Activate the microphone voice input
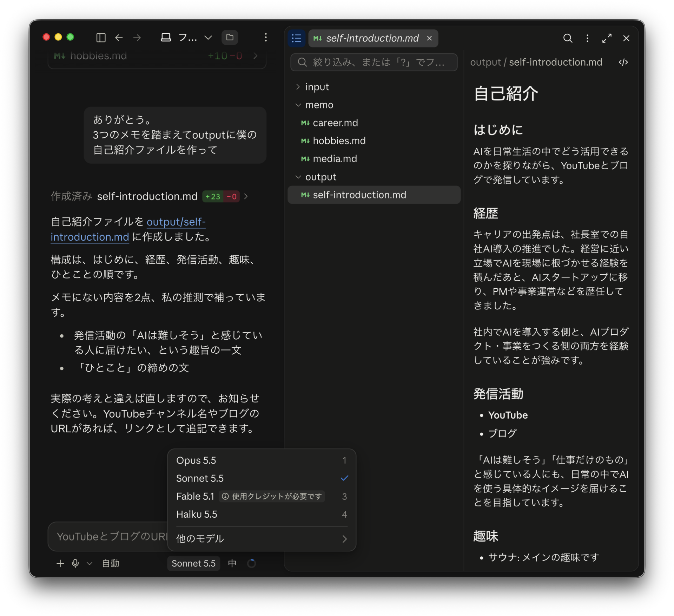674x616 pixels. point(75,563)
